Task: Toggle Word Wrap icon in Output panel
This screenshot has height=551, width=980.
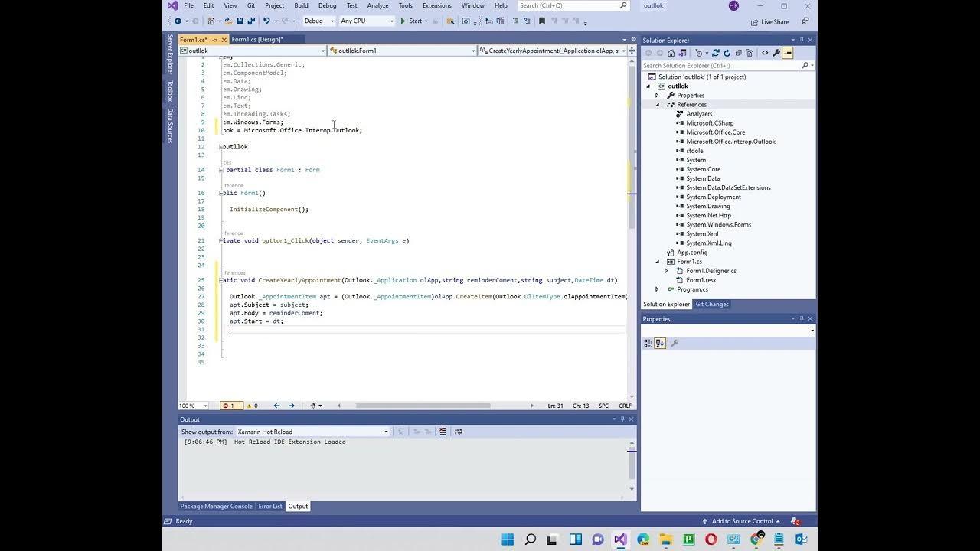Action: [459, 432]
